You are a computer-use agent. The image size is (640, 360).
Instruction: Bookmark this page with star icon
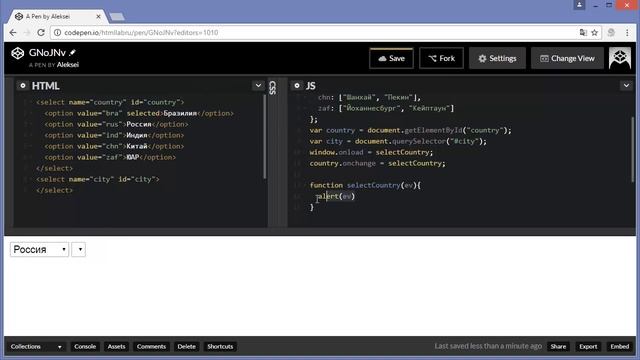tap(595, 33)
